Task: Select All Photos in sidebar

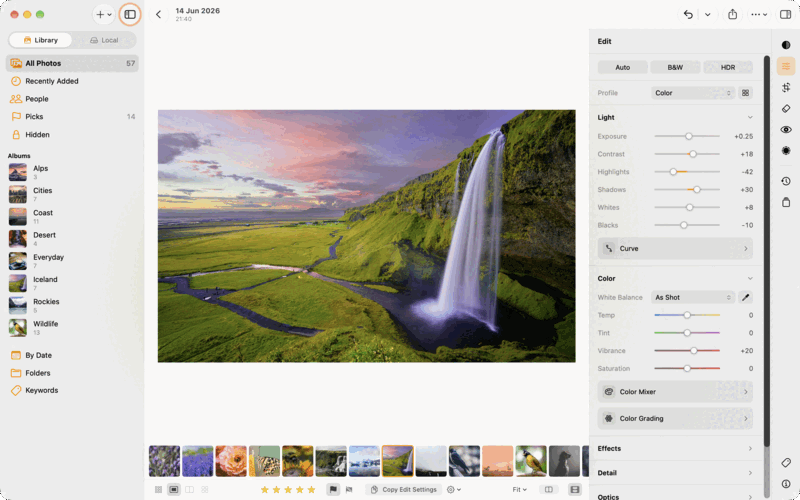Action: pyautogui.click(x=72, y=63)
